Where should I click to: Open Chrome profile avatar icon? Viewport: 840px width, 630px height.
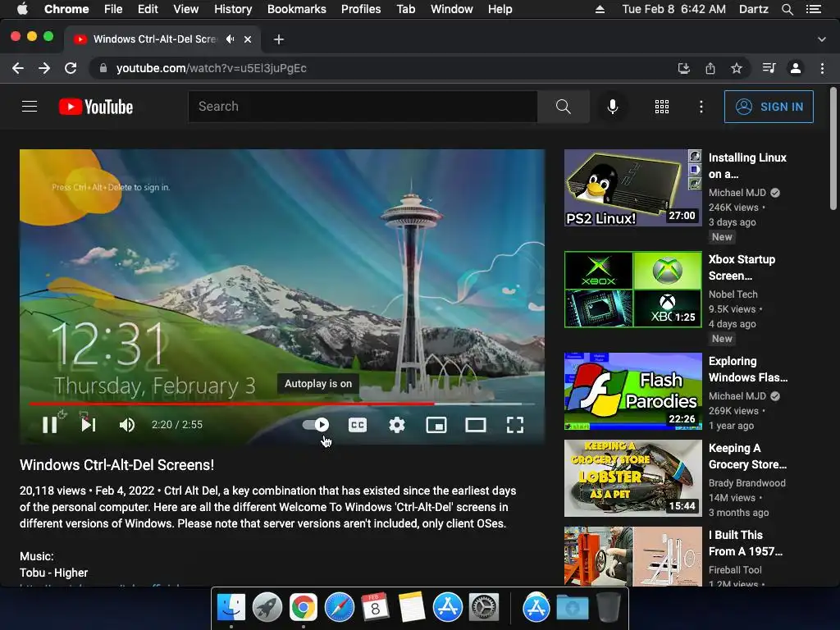pyautogui.click(x=796, y=68)
